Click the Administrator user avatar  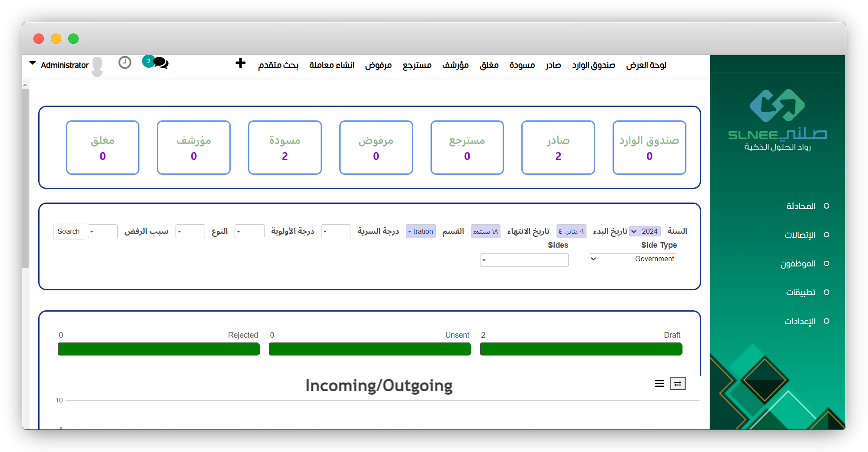pyautogui.click(x=97, y=66)
